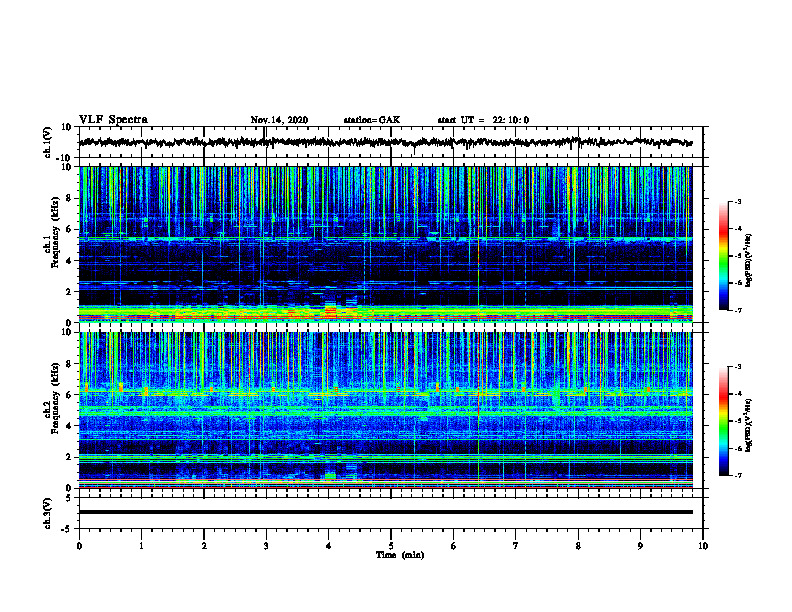Click the "9" tick on the time axis
The height and width of the screenshot is (612, 792).
tap(640, 546)
